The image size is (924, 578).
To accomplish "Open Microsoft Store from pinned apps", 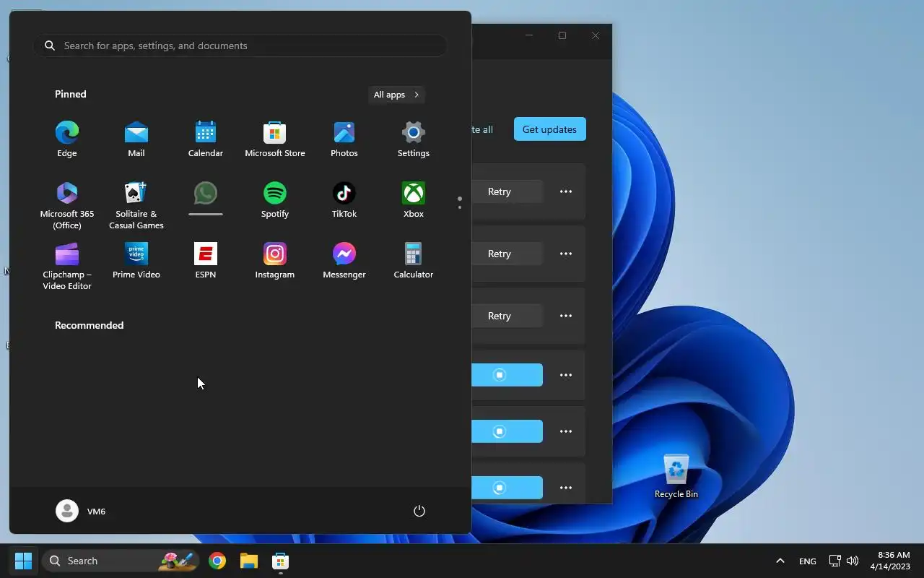I will (275, 139).
